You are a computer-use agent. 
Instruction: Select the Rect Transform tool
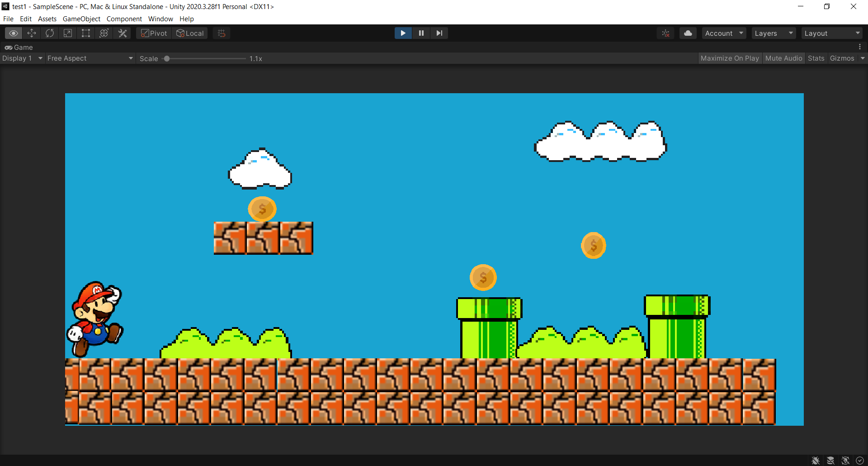(85, 33)
